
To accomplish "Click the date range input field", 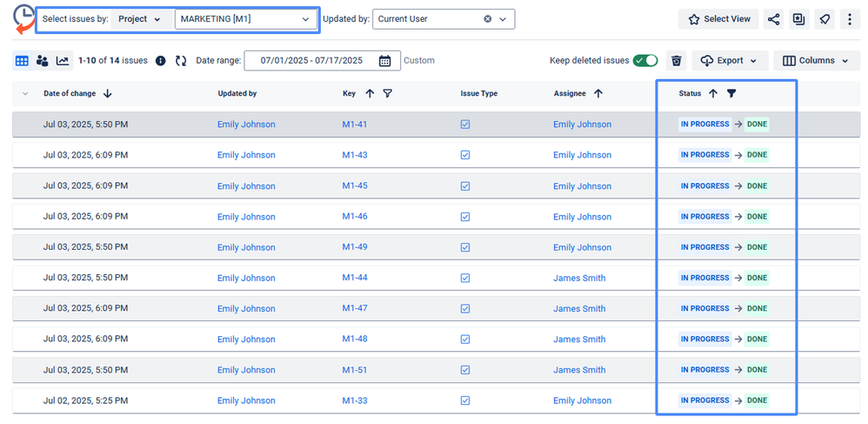I will click(322, 61).
